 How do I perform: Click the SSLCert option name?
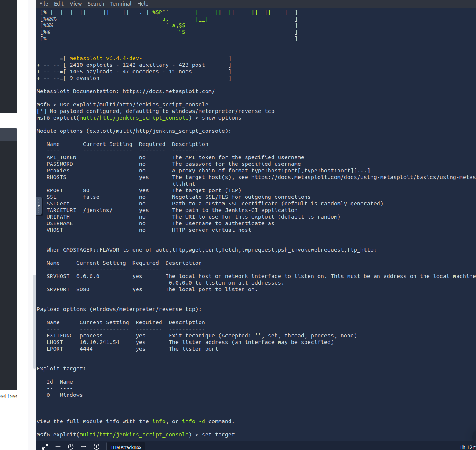click(58, 204)
